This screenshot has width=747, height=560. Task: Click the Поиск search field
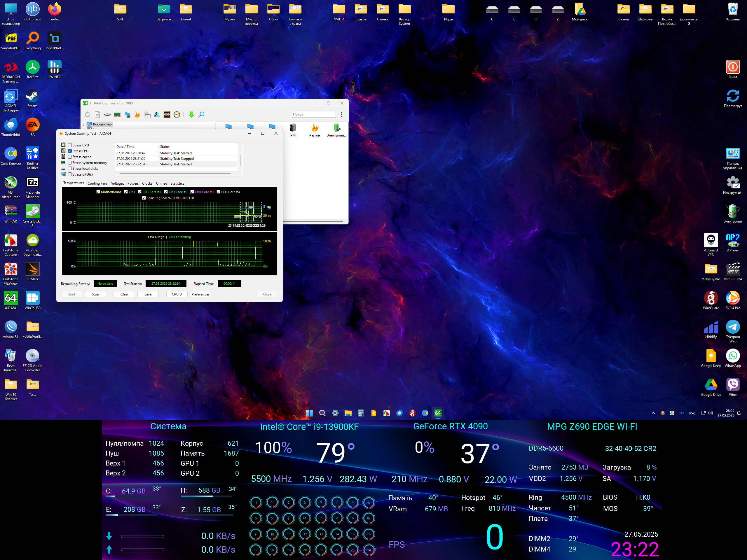[x=313, y=114]
